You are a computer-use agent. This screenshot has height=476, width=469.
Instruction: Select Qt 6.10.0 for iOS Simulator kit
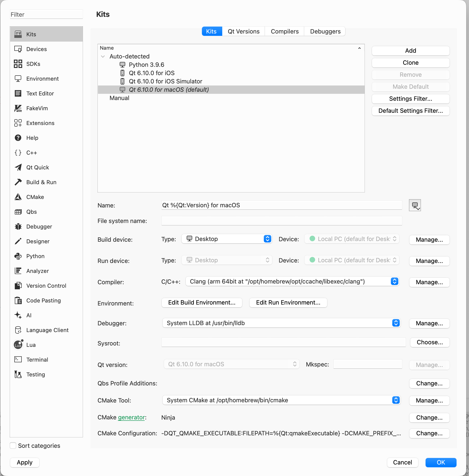231,81
